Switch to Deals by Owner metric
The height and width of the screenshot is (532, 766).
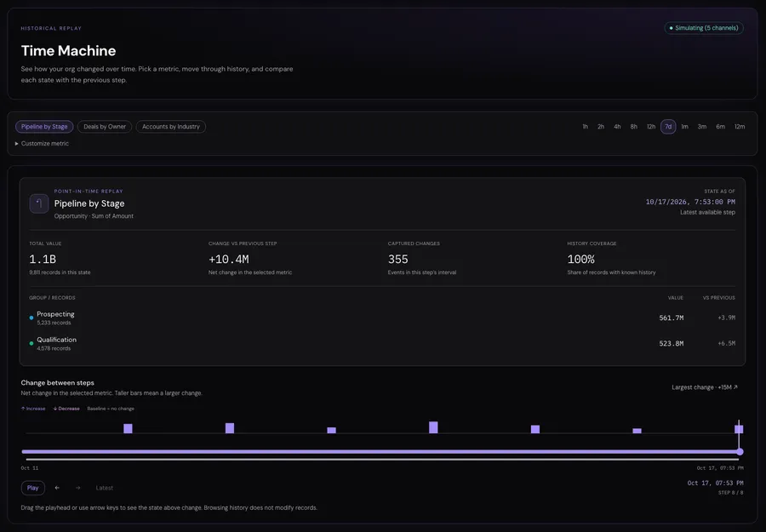[105, 127]
